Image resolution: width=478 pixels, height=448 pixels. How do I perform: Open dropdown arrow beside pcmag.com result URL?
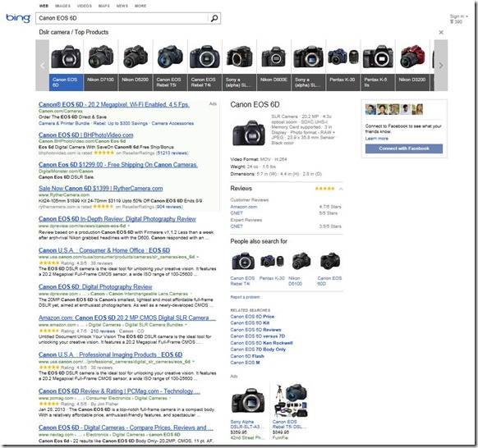point(170,398)
